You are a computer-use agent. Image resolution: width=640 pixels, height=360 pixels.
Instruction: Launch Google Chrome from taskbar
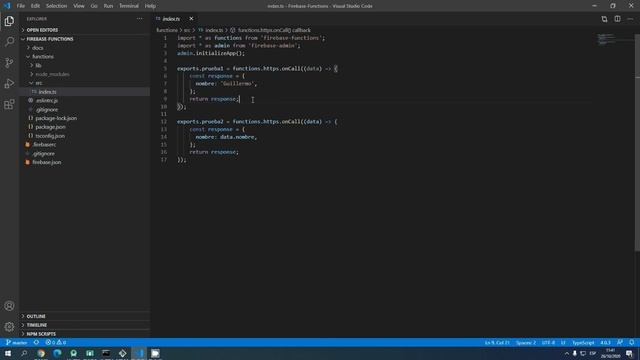tap(41, 353)
